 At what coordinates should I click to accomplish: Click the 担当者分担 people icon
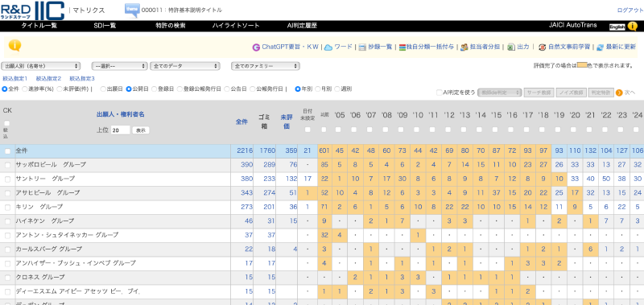click(x=464, y=47)
